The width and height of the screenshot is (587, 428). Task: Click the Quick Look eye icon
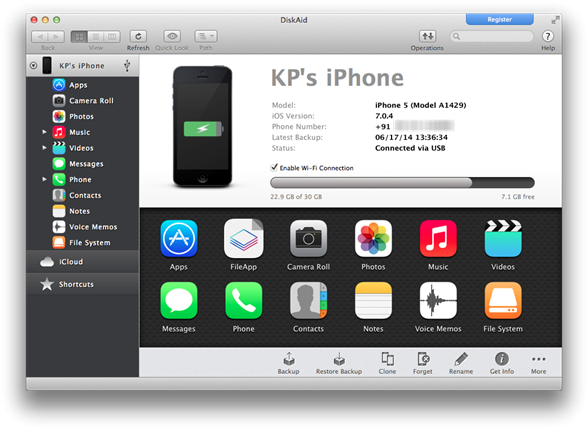click(x=172, y=36)
